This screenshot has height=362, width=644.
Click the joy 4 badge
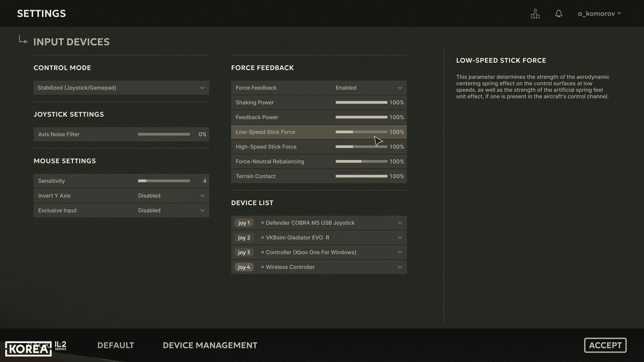coord(244,267)
